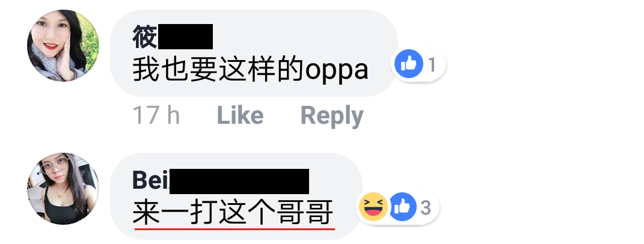Open the profile picture beside the 来一打这个哥哥 comment
This screenshot has width=644, height=244.
(x=63, y=189)
